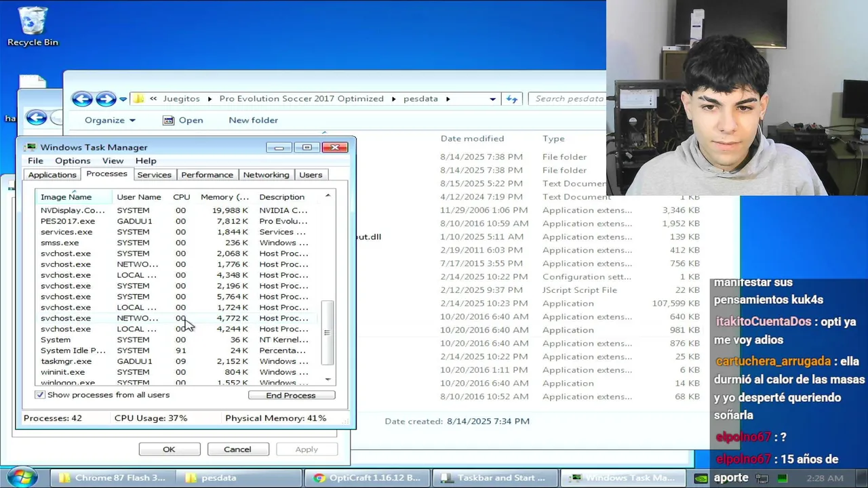Select the PES2017.exe process row
This screenshot has width=868, height=488.
pos(178,221)
